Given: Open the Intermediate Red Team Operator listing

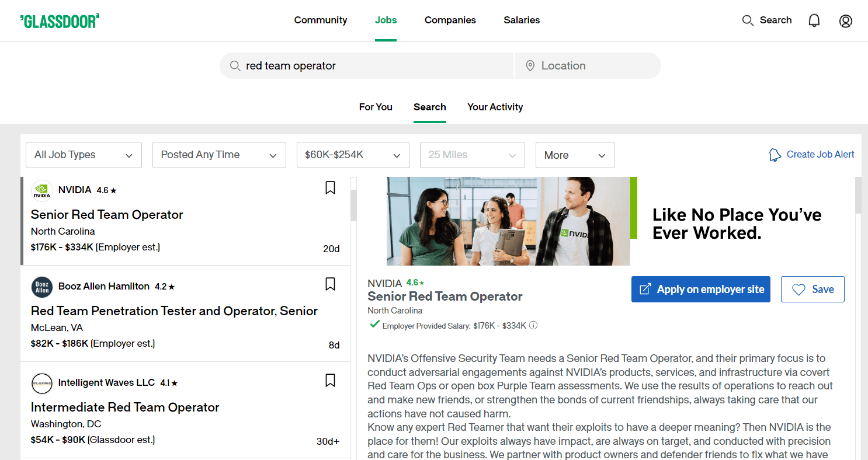Looking at the screenshot, I should 125,407.
